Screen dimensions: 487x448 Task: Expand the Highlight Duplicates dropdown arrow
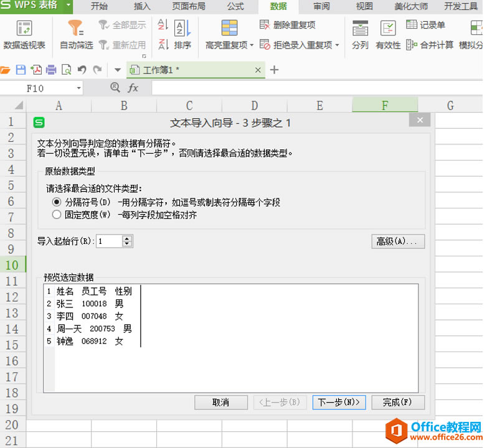click(252, 45)
